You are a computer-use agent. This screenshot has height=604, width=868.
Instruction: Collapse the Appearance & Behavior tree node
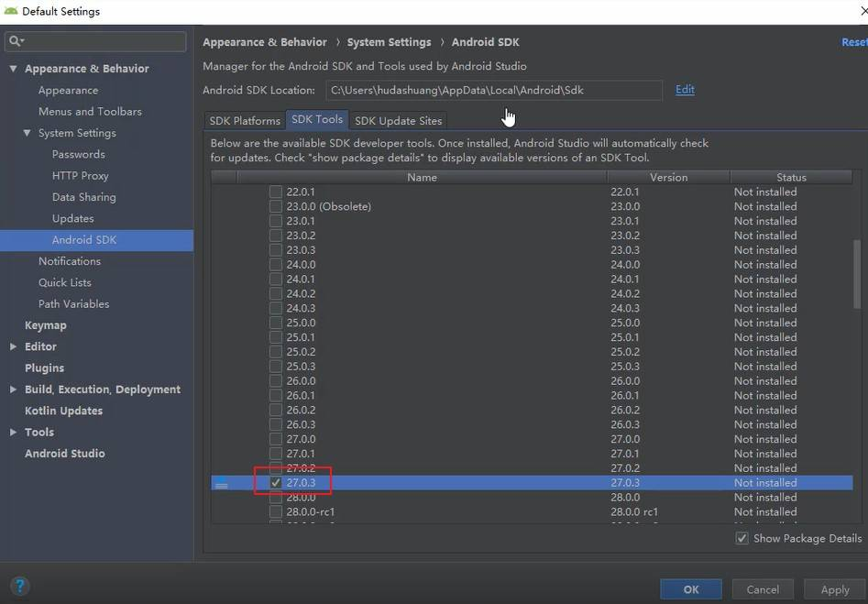click(13, 69)
